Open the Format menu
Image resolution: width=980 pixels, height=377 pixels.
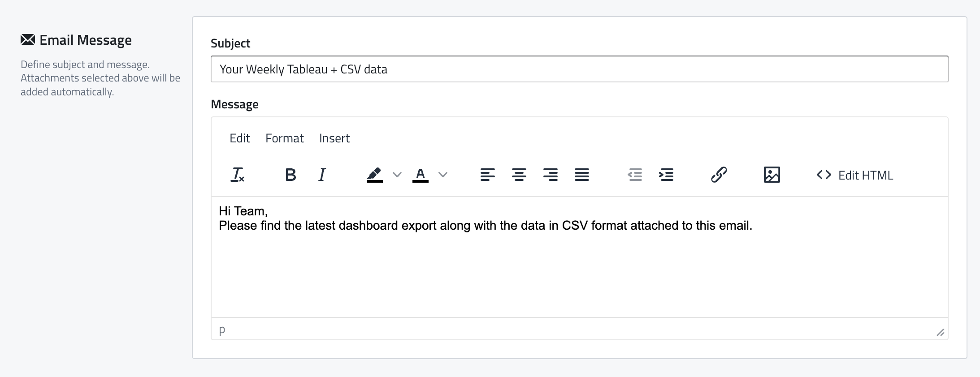[x=285, y=138]
